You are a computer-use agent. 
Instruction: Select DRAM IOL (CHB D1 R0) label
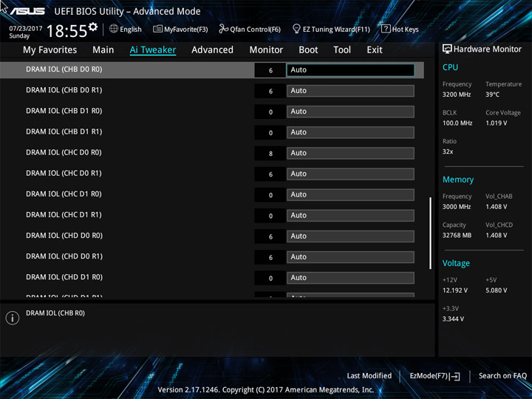[x=64, y=111]
